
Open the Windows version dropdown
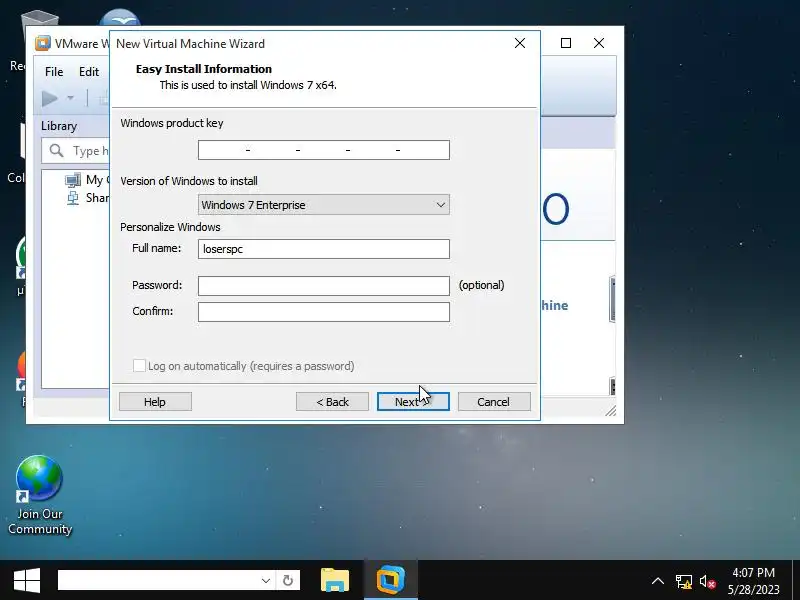click(x=323, y=205)
